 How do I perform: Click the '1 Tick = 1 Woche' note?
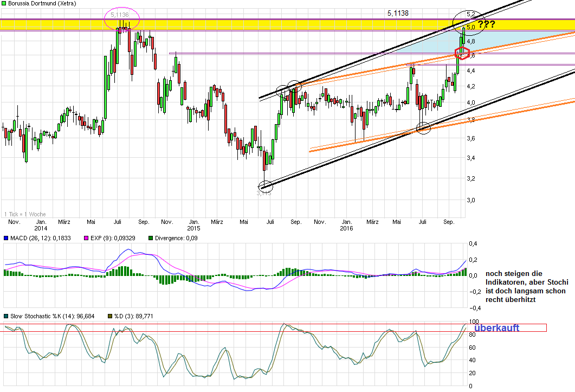pos(25,214)
